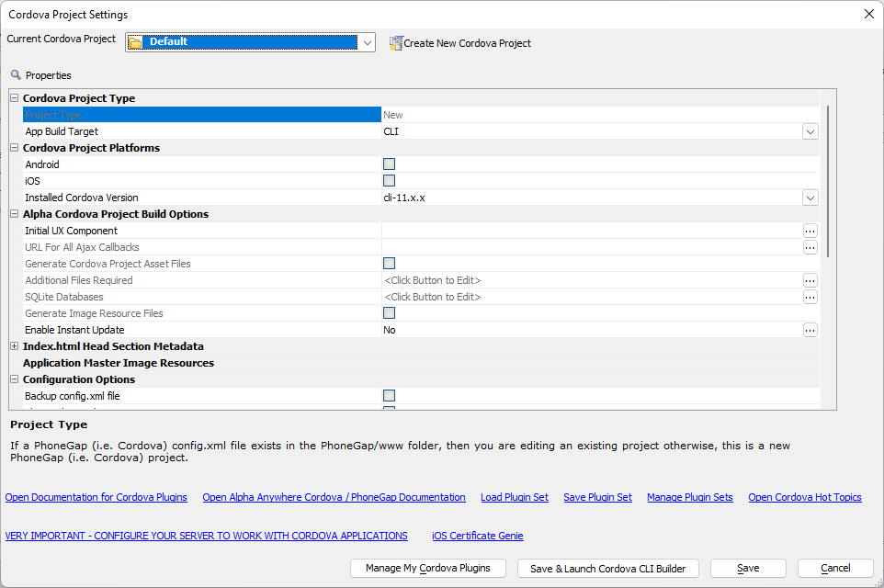Toggle Generate Cordova Project Asset Files checkbox
Image resolution: width=884 pixels, height=588 pixels.
click(x=389, y=264)
